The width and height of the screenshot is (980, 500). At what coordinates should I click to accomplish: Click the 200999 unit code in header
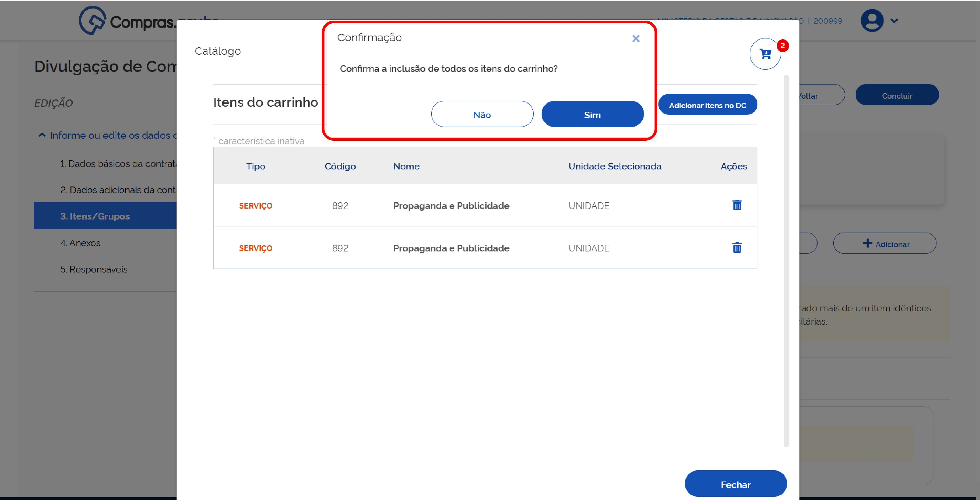pos(827,21)
